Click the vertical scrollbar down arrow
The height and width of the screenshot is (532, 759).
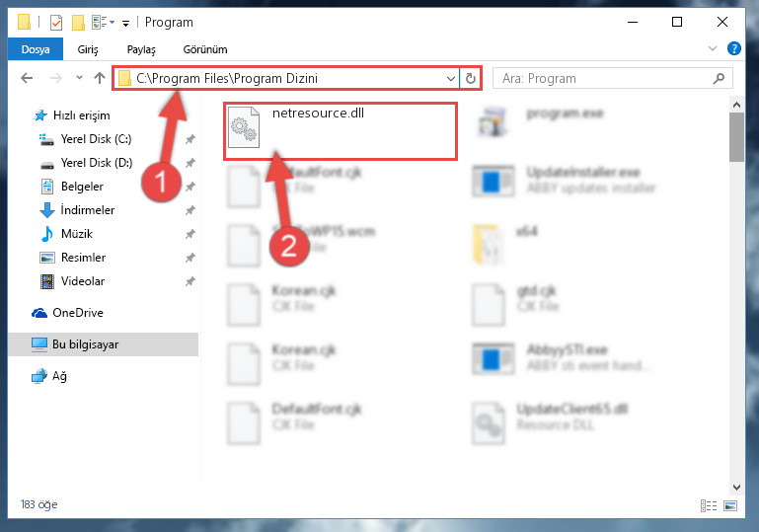pos(736,487)
